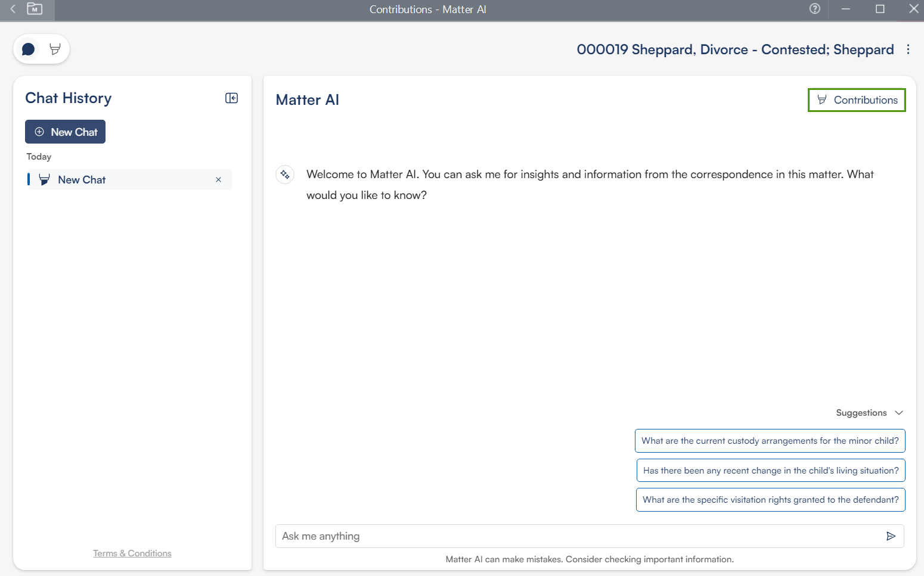Click the Matter AI sparkle avatar icon
The width and height of the screenshot is (924, 576).
(x=285, y=175)
